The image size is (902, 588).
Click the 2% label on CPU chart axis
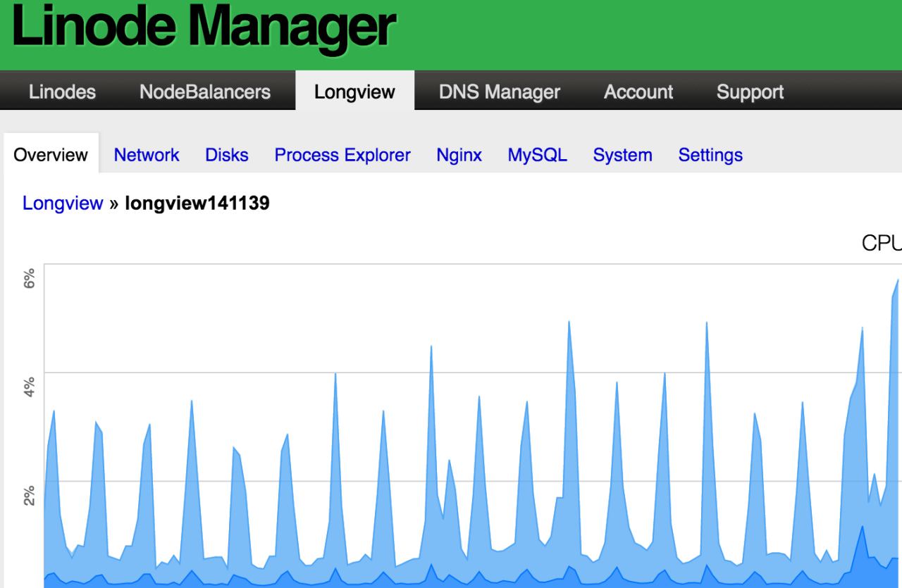click(x=29, y=495)
